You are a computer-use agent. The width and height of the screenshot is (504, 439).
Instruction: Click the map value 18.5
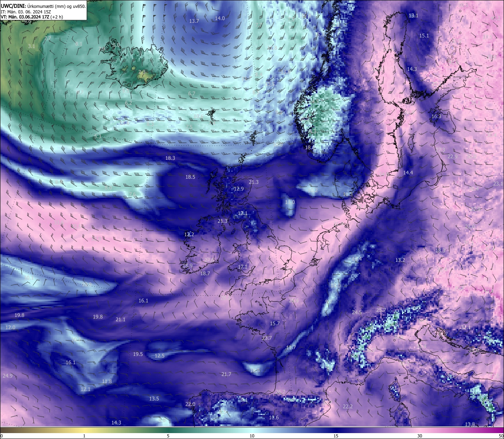(x=190, y=177)
